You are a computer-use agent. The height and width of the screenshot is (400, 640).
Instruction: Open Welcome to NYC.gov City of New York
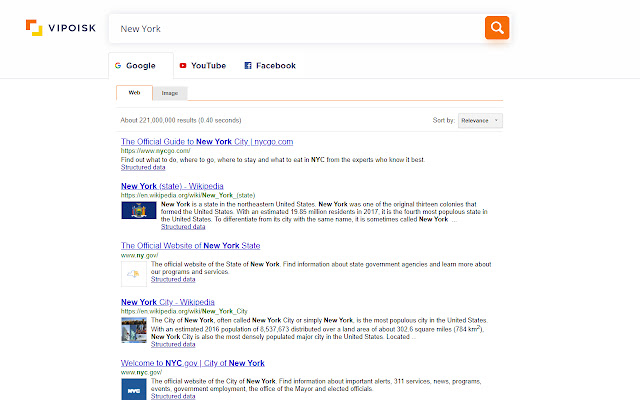193,363
